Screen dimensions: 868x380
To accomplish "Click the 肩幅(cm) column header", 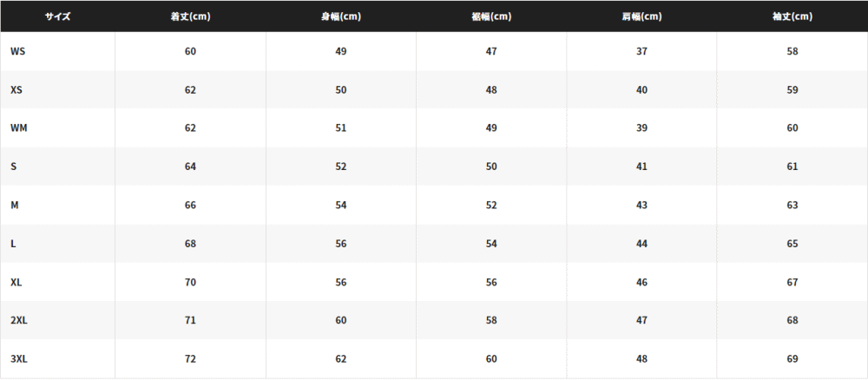I will [x=642, y=16].
